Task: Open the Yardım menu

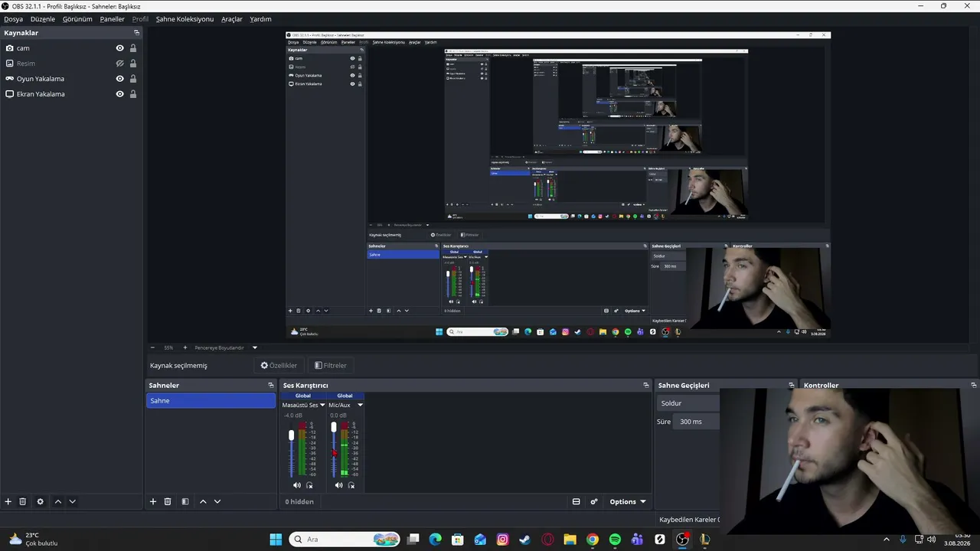Action: (260, 19)
